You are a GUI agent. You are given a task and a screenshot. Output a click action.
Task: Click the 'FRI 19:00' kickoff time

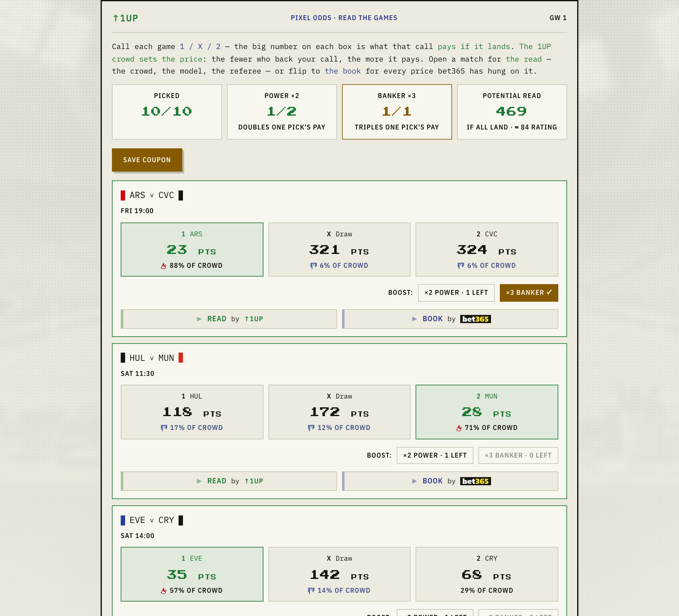coord(137,211)
